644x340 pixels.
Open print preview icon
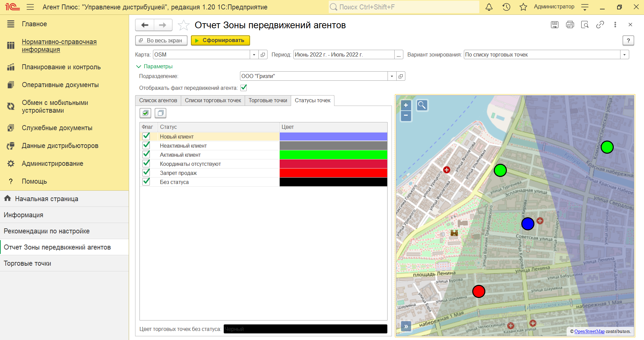coord(585,25)
